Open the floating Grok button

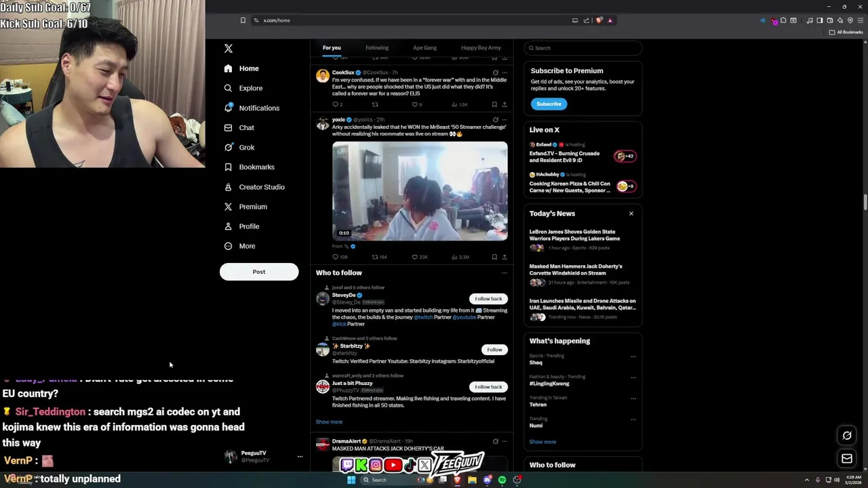[847, 436]
